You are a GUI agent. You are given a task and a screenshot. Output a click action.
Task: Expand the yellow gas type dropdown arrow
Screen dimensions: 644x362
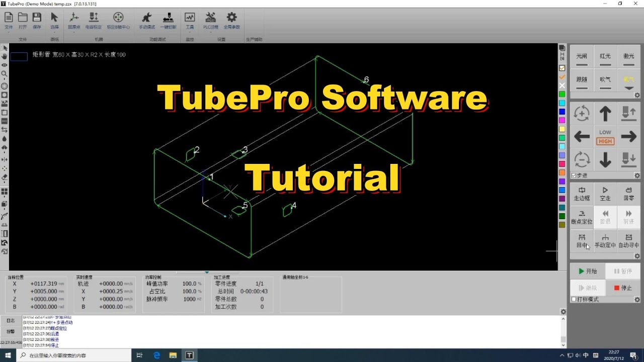pos(628,88)
